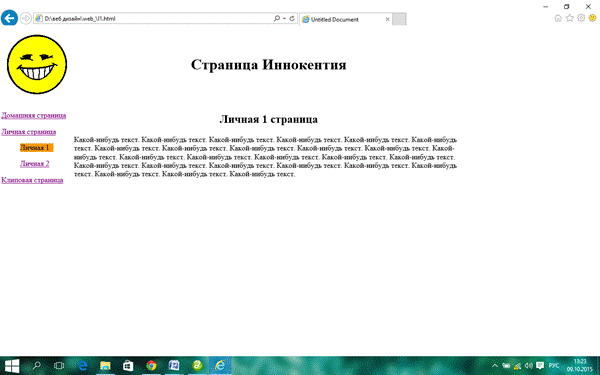The image size is (600, 375).
Task: Open Task View on the taskbar
Action: 59,366
